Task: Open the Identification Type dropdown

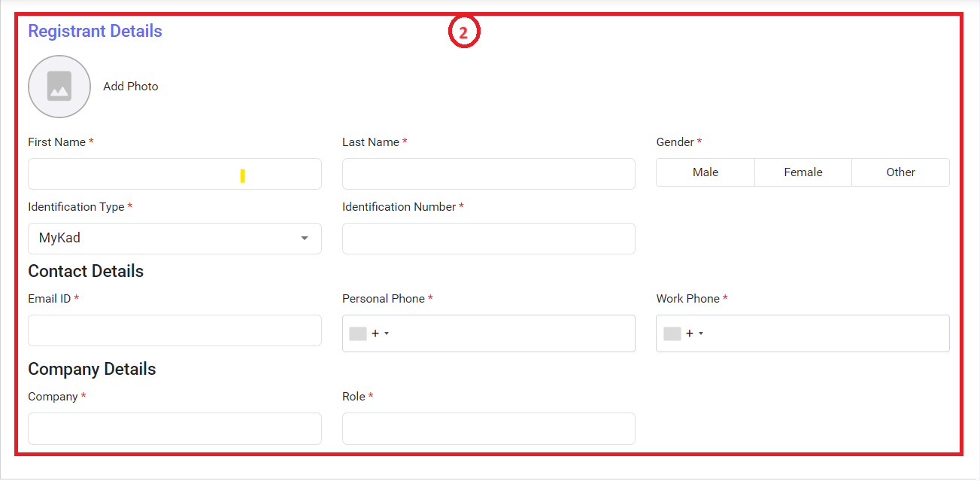Action: [174, 239]
